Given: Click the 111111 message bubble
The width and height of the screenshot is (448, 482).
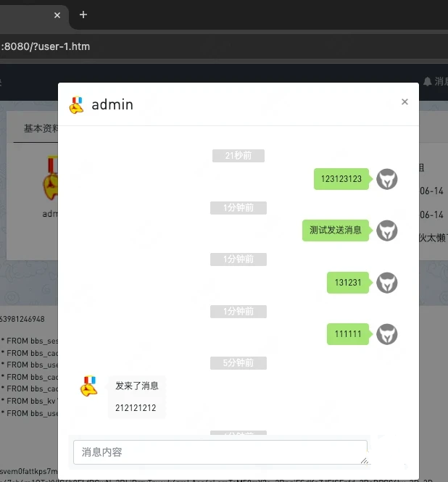Looking at the screenshot, I should point(348,334).
